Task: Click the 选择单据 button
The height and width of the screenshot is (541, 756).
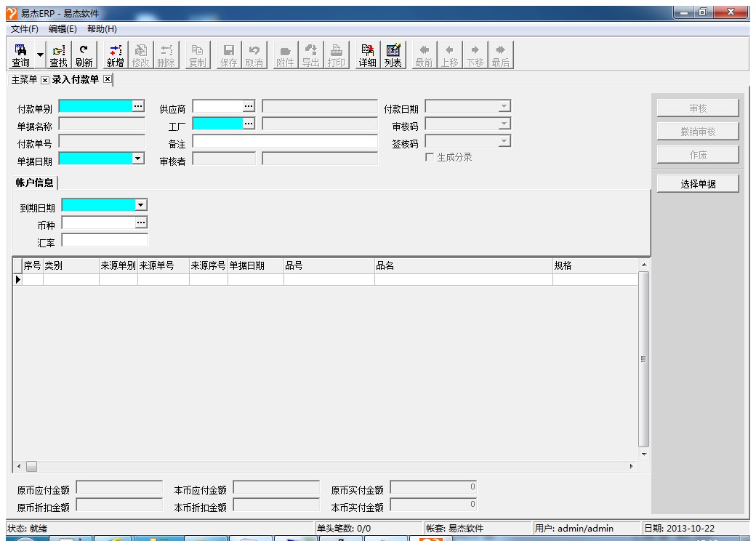Action: tap(698, 184)
